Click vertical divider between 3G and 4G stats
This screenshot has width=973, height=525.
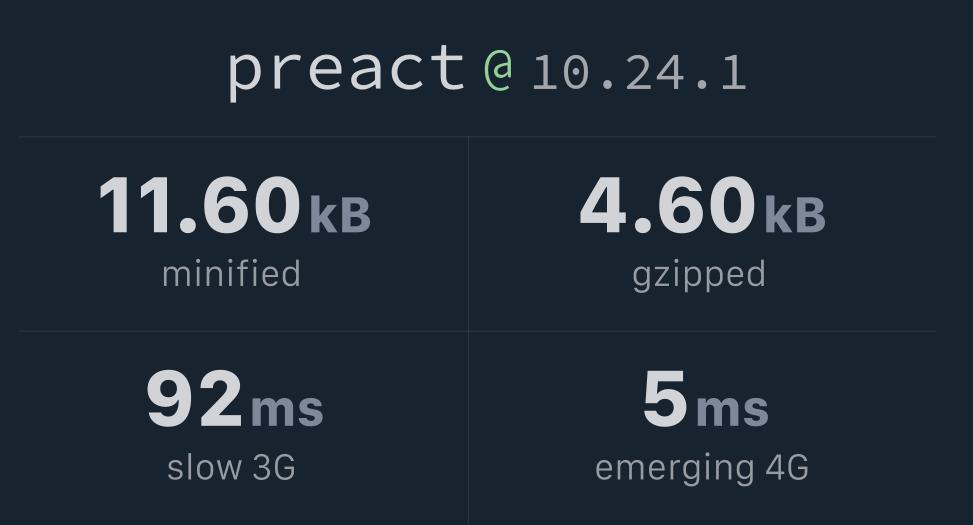(x=469, y=428)
